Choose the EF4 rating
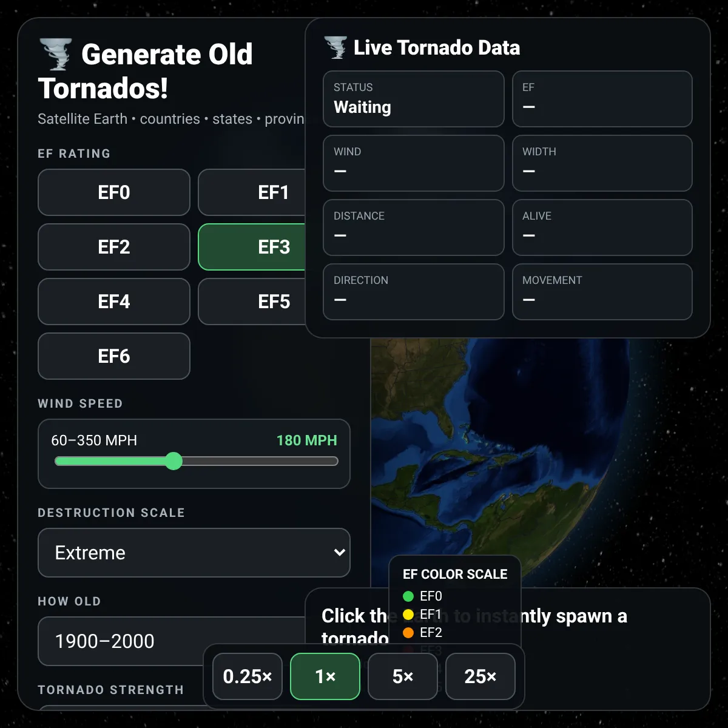The height and width of the screenshot is (728, 728). click(x=114, y=302)
